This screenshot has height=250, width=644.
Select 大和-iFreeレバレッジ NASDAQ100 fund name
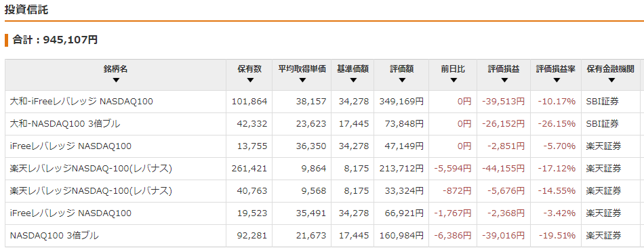point(81,102)
